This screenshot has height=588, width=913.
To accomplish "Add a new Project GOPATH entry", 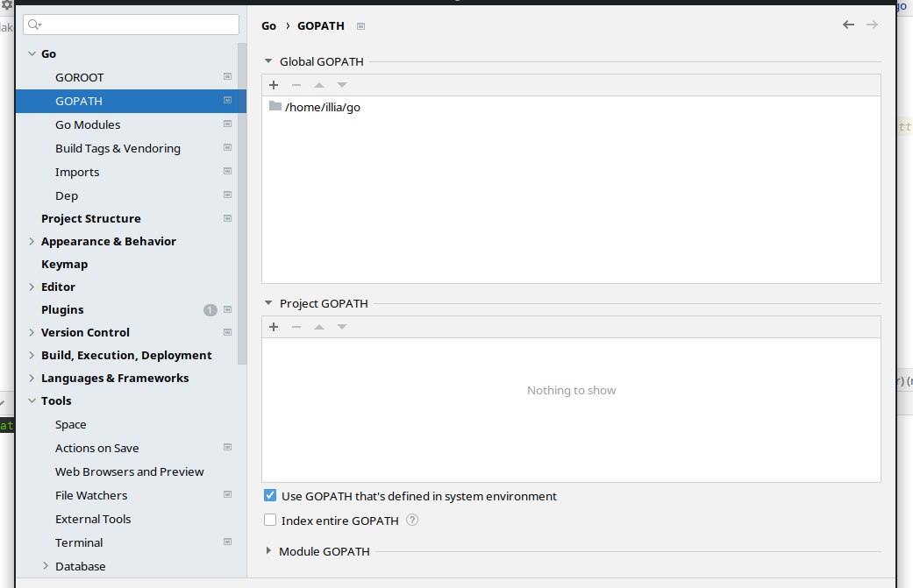I will click(x=274, y=327).
